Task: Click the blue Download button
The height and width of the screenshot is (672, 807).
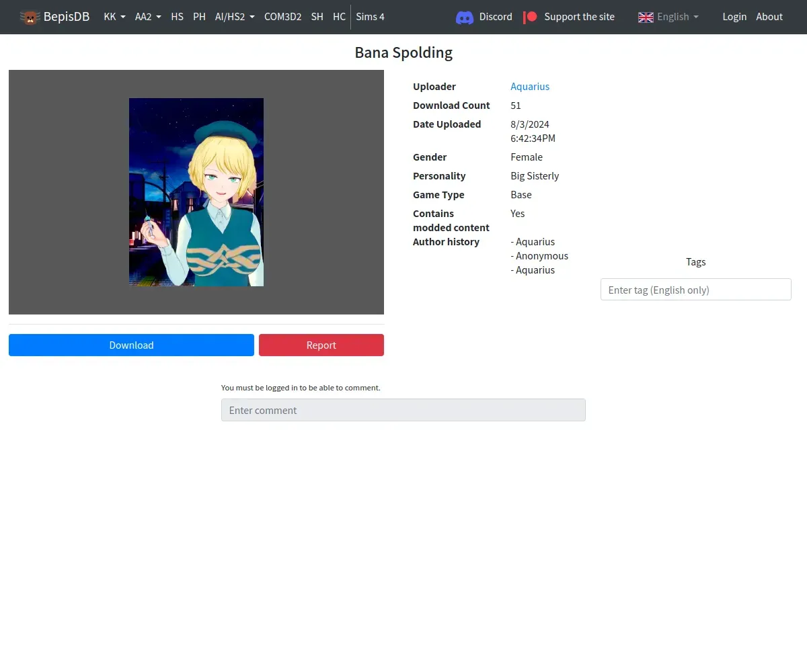Action: pyautogui.click(x=131, y=345)
